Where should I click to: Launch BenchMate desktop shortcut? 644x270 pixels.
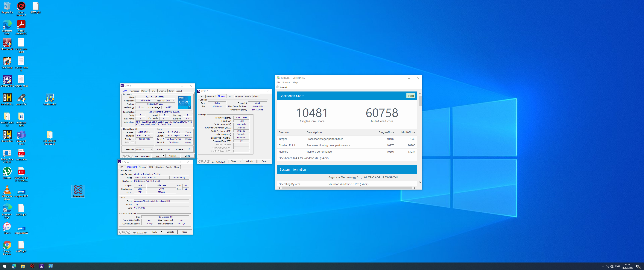7,136
